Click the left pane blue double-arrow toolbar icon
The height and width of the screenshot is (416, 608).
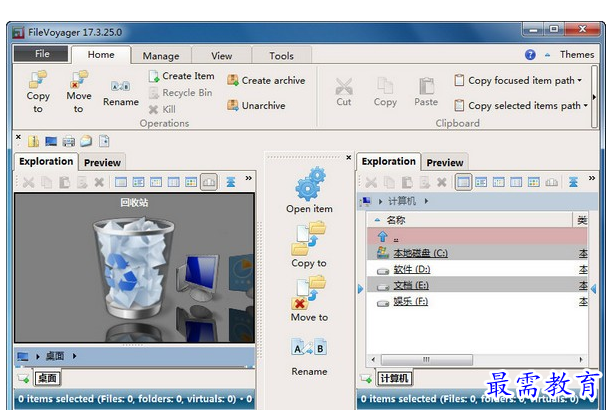click(x=231, y=182)
